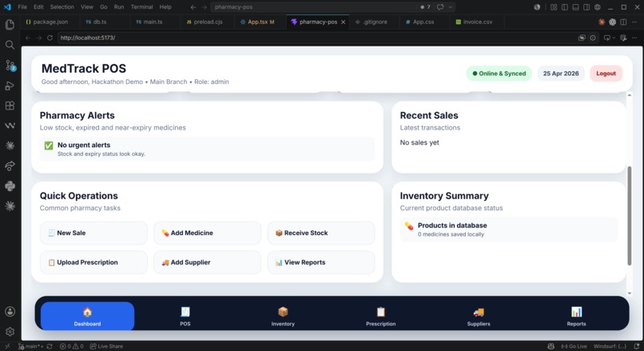Open the Explorer view in the activity bar
The height and width of the screenshot is (351, 644).
click(x=10, y=25)
